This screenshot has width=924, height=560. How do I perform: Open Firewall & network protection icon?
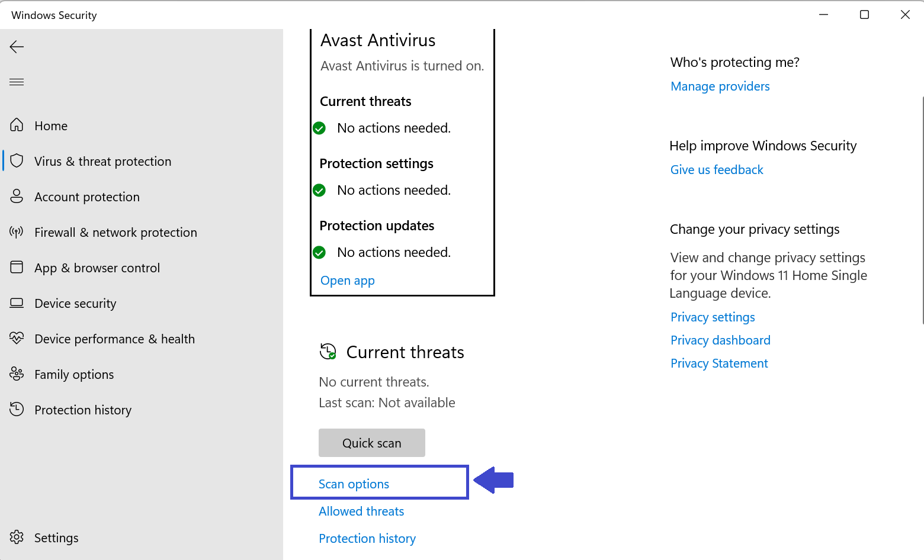tap(17, 232)
